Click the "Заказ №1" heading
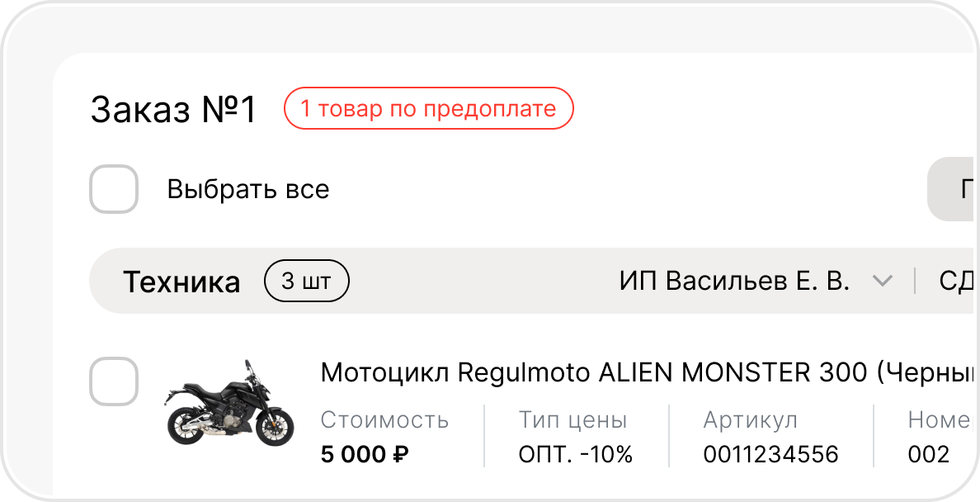Image resolution: width=980 pixels, height=502 pixels. point(174,111)
